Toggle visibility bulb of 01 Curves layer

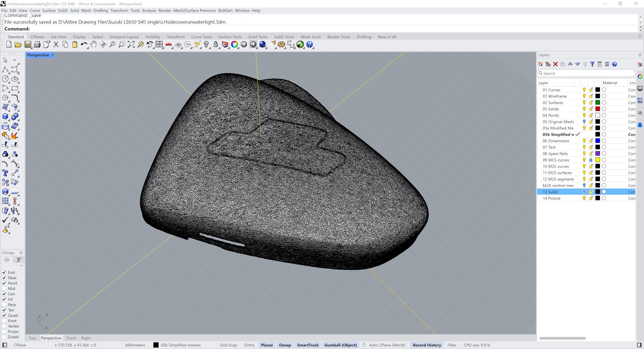click(584, 90)
